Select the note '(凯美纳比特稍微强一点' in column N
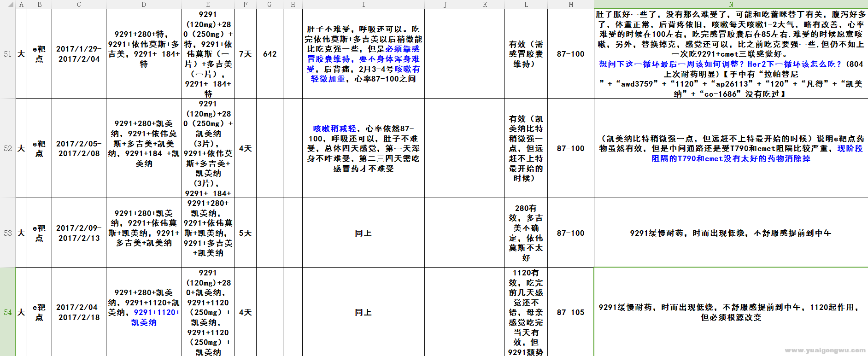 click(x=731, y=148)
